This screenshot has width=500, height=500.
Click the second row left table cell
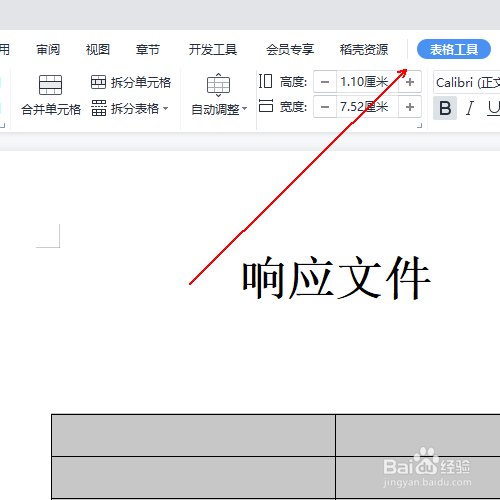coord(193,478)
